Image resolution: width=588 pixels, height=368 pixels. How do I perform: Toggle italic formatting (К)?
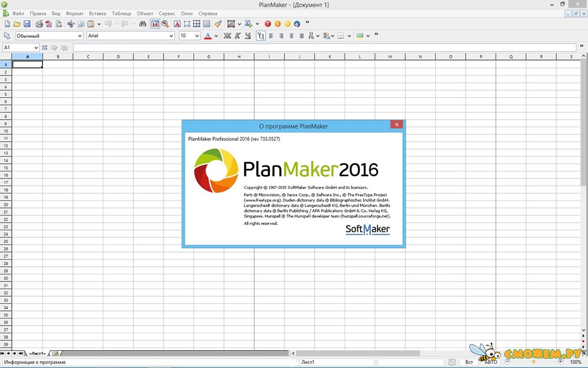(238, 36)
